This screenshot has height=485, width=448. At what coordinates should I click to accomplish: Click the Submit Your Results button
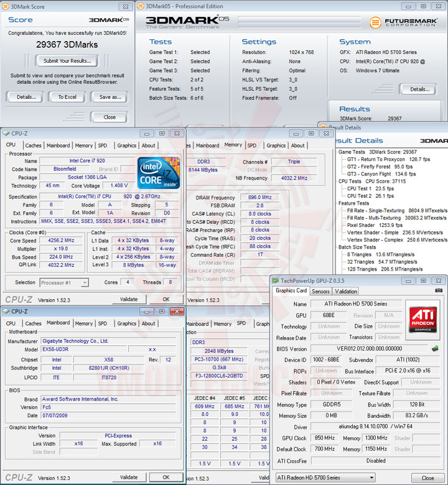point(67,61)
